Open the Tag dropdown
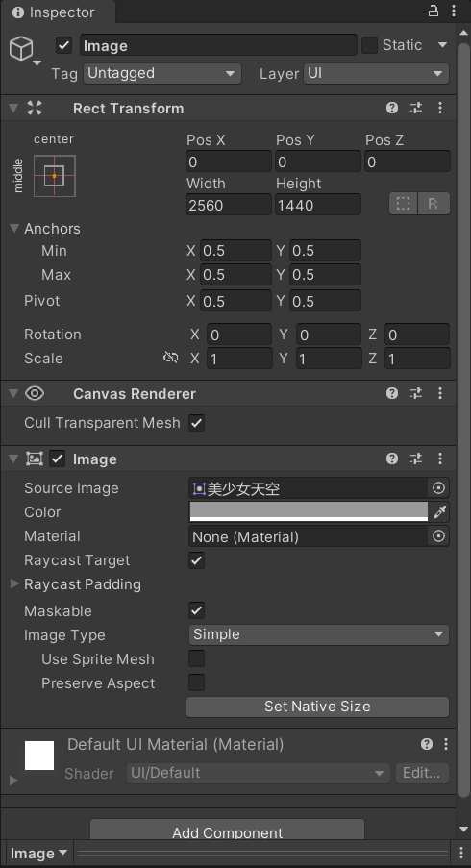This screenshot has width=471, height=868. tap(162, 73)
